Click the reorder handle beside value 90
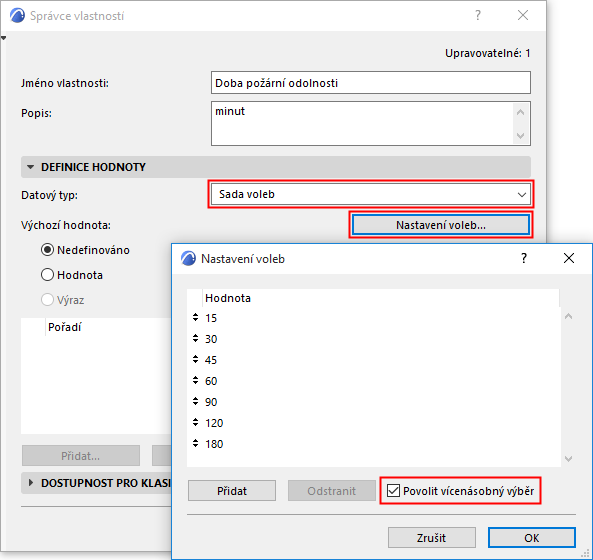This screenshot has width=593, height=560. click(195, 401)
